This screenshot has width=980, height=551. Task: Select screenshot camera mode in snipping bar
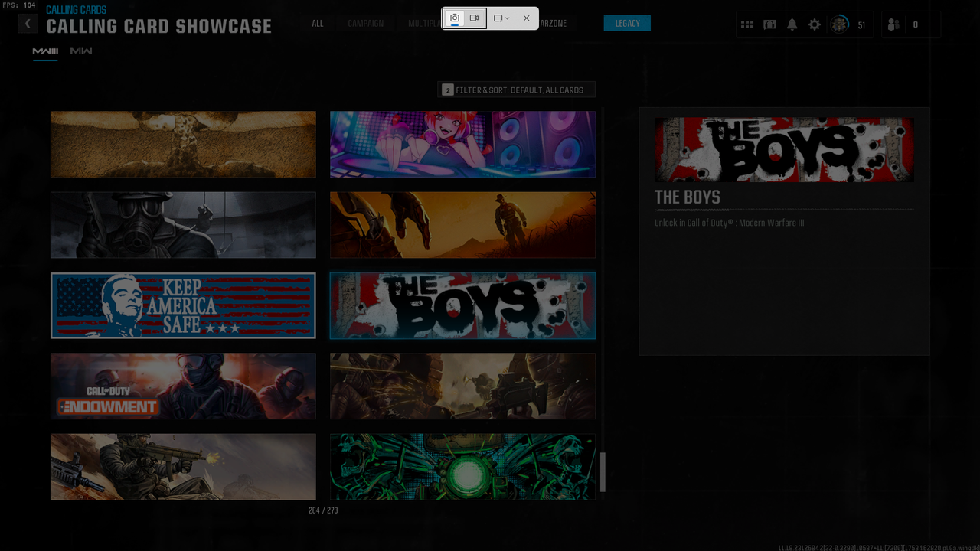coord(455,18)
